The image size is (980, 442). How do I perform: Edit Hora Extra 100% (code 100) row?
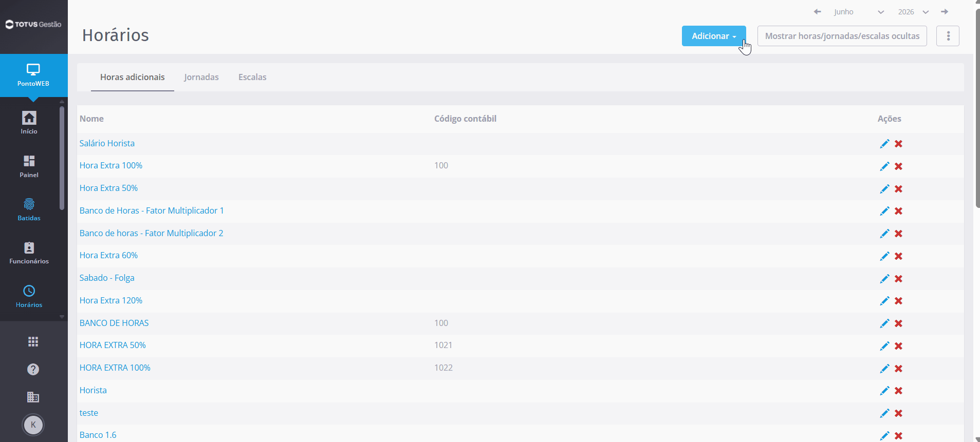click(884, 166)
